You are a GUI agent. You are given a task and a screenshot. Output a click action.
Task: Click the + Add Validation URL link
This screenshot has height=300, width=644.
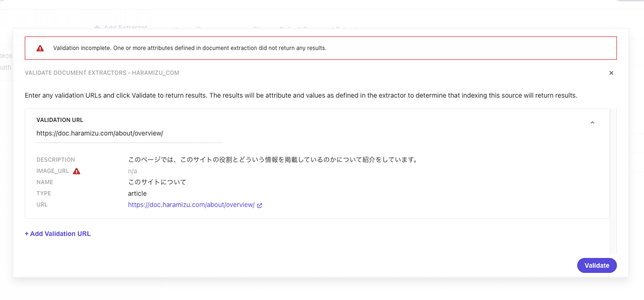58,234
